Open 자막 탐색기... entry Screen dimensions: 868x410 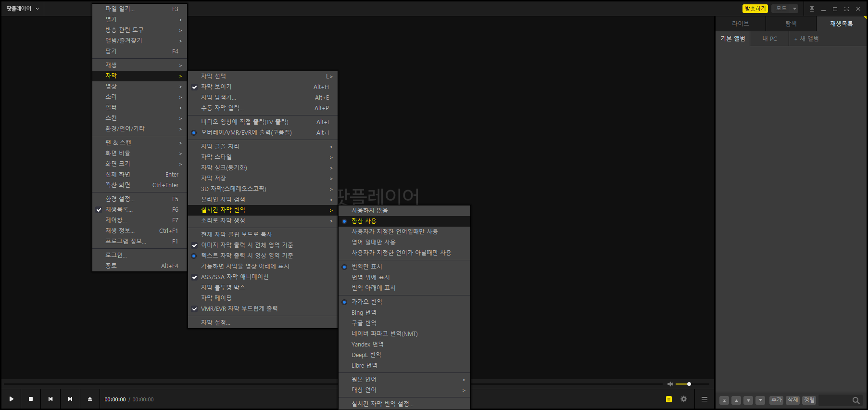pos(263,97)
